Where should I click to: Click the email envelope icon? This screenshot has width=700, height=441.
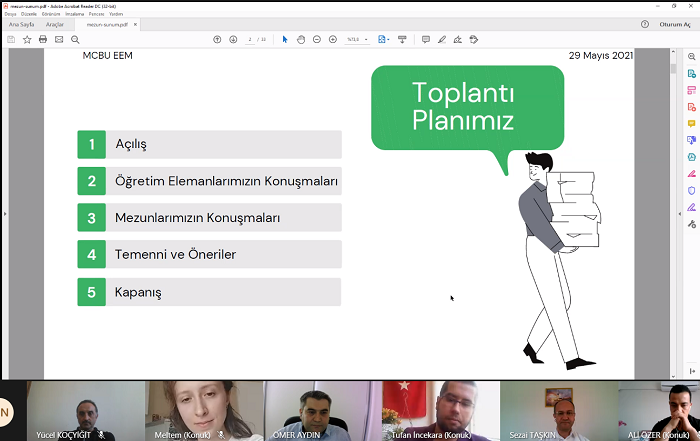coord(59,39)
